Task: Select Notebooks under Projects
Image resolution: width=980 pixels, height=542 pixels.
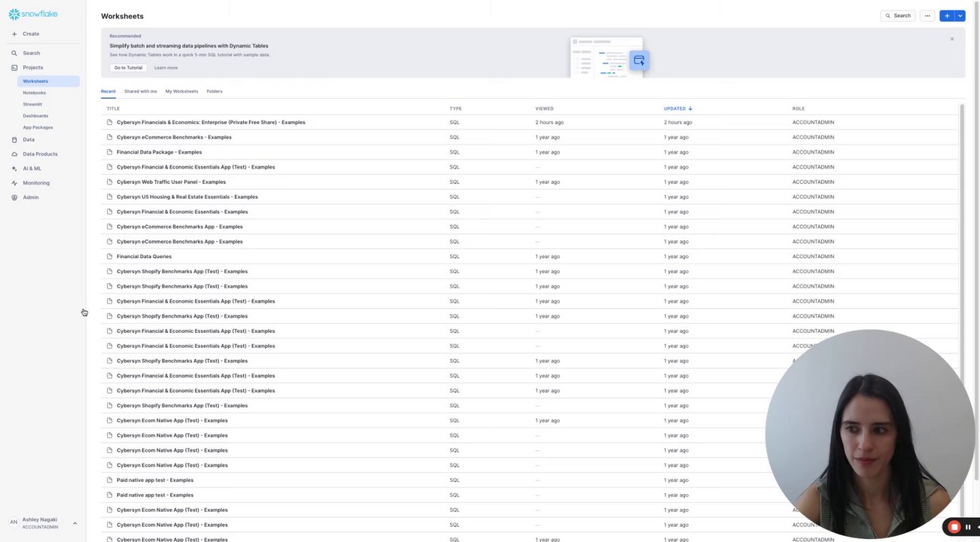Action: pos(34,93)
